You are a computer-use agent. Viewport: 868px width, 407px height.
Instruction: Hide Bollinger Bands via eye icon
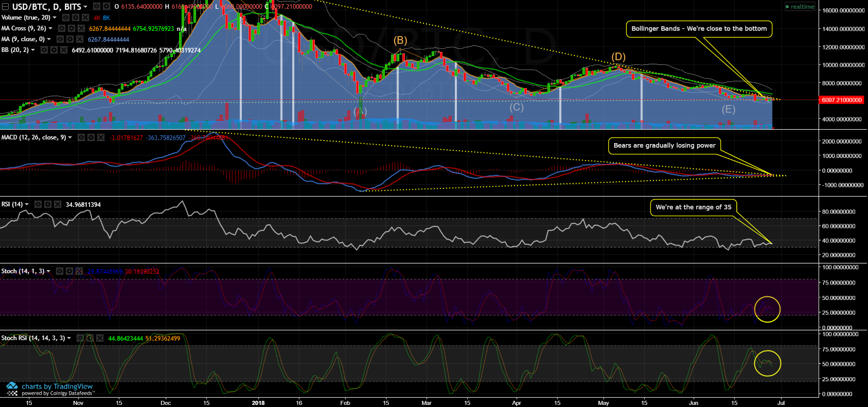tap(44, 50)
